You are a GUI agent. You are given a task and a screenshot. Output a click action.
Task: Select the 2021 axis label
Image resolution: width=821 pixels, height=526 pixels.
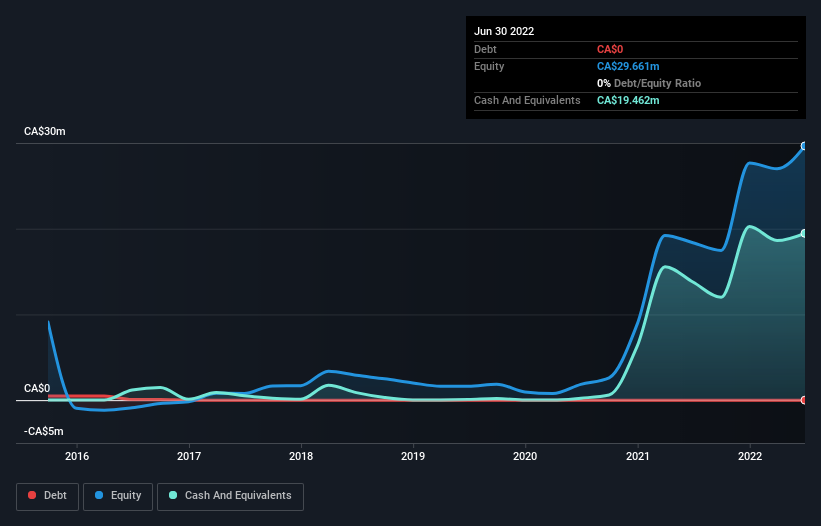(638, 456)
